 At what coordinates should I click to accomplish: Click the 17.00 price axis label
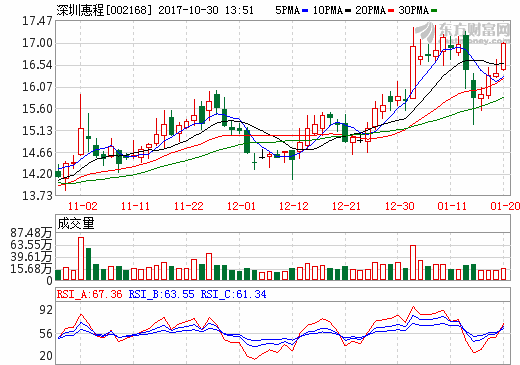tap(37, 43)
